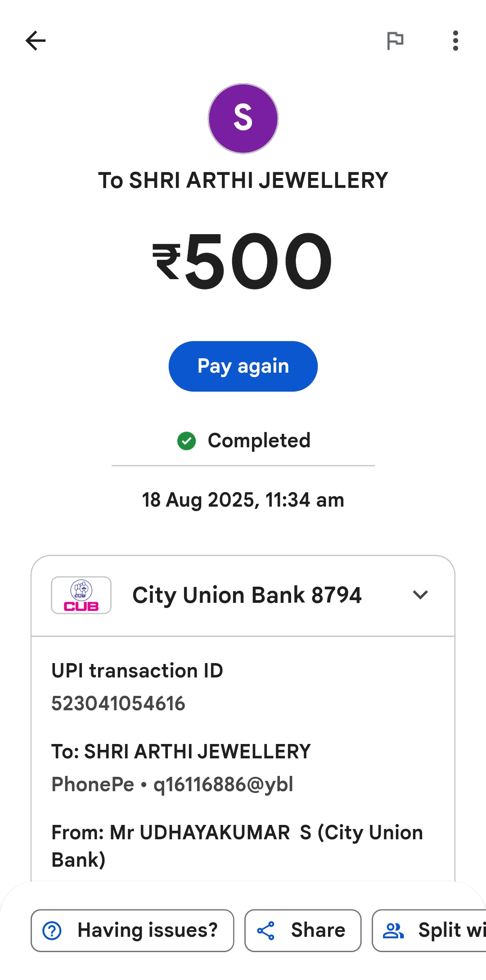The image size is (486, 980).
Task: Tap the green Completed checkmark icon
Action: [186, 441]
